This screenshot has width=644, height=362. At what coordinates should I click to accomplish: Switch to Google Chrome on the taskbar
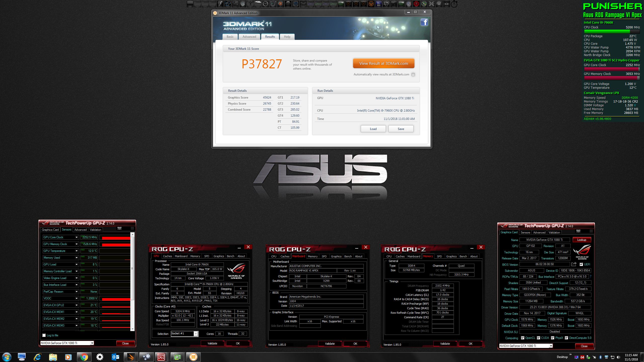click(84, 357)
